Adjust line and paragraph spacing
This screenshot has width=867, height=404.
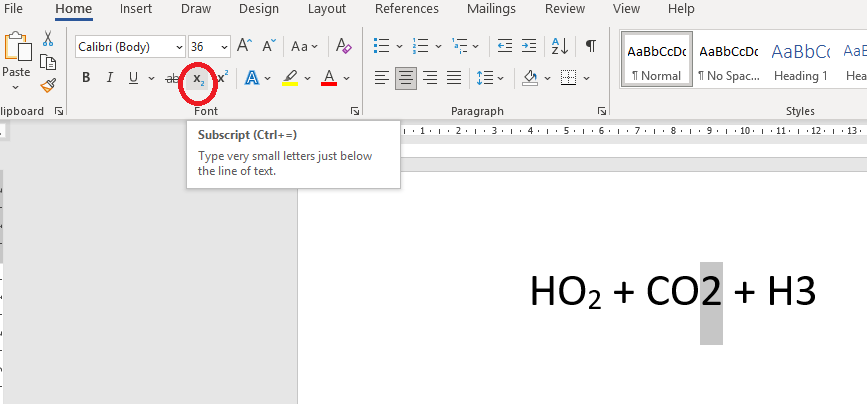tap(485, 78)
